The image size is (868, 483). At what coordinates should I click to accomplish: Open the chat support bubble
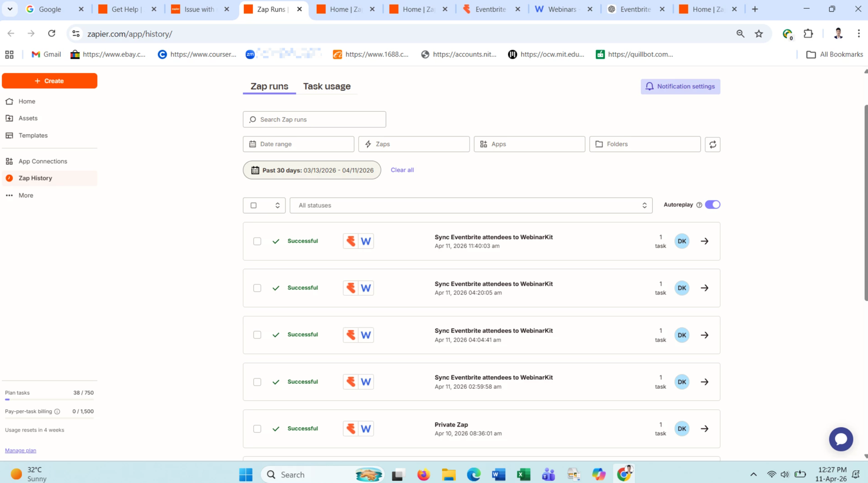coord(841,439)
